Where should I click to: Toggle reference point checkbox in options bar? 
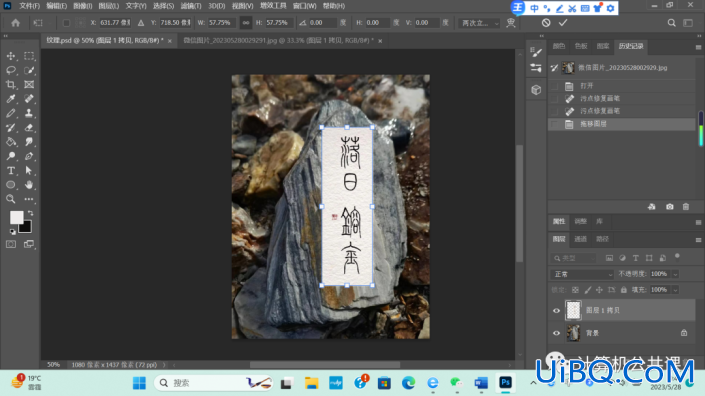pyautogui.click(x=66, y=23)
